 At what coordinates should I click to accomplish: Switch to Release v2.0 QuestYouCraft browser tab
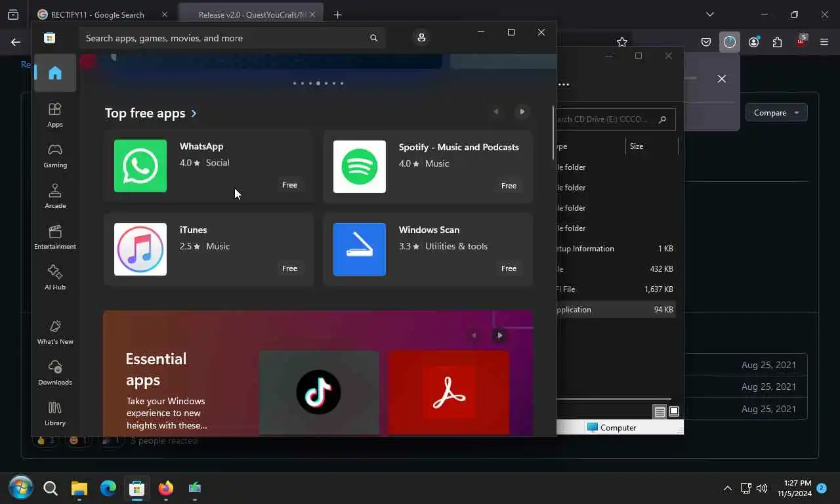(250, 14)
